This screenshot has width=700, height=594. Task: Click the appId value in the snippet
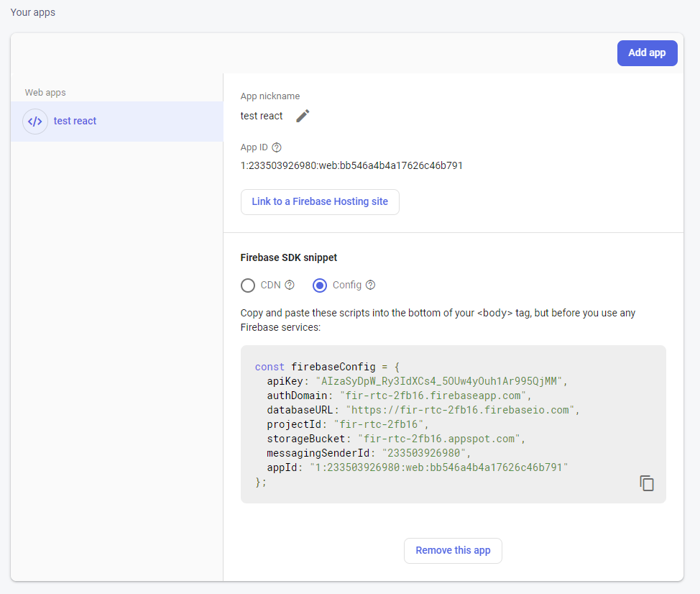click(x=439, y=467)
